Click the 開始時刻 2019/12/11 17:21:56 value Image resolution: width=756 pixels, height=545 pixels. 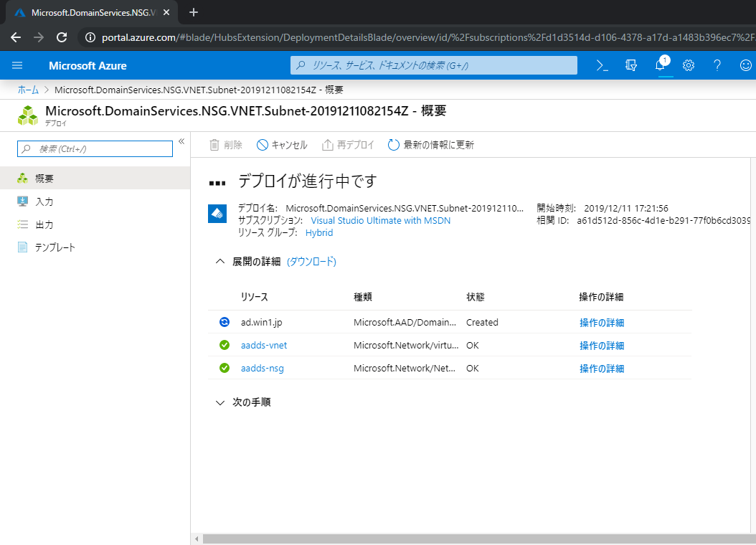click(626, 208)
